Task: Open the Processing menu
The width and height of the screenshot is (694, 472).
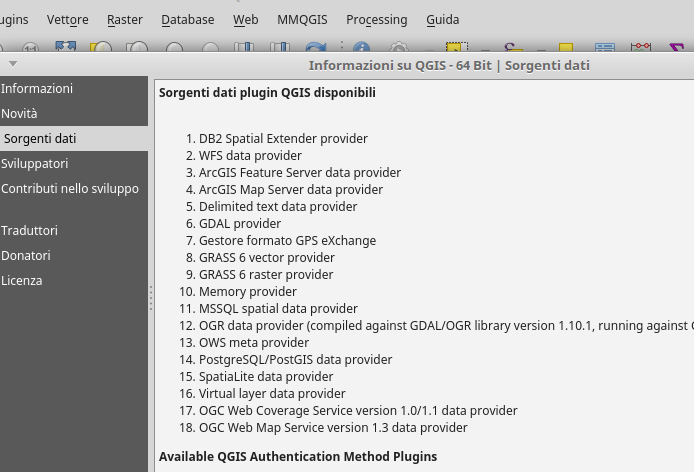Action: [377, 19]
